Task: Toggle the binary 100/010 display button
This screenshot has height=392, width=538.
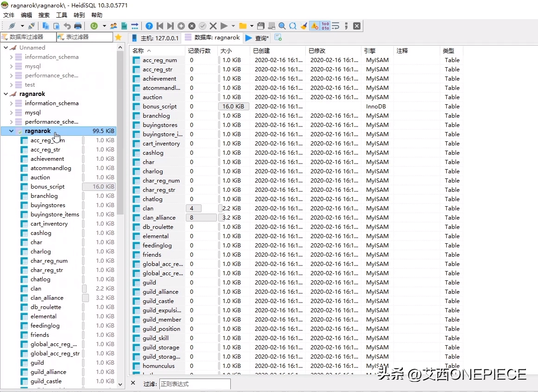Action: click(x=325, y=26)
